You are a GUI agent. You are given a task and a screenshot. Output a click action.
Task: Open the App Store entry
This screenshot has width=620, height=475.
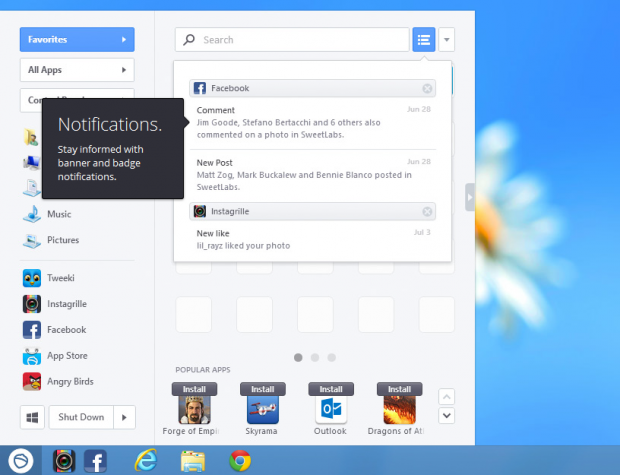pyautogui.click(x=55, y=356)
